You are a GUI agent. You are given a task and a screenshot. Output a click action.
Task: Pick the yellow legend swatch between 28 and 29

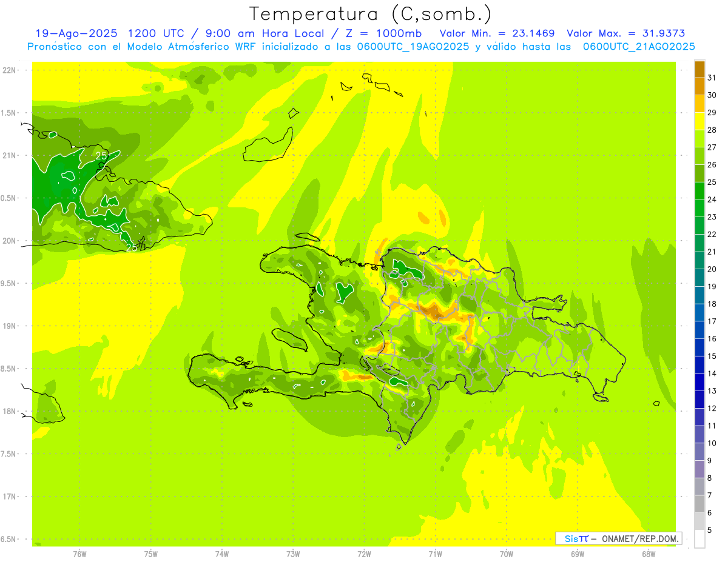[699, 121]
